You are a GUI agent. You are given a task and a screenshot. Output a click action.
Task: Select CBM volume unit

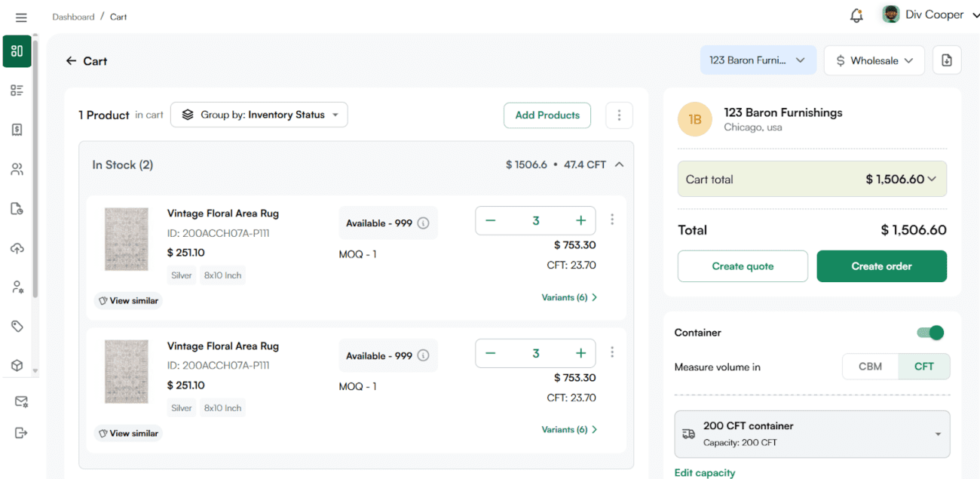[870, 367]
